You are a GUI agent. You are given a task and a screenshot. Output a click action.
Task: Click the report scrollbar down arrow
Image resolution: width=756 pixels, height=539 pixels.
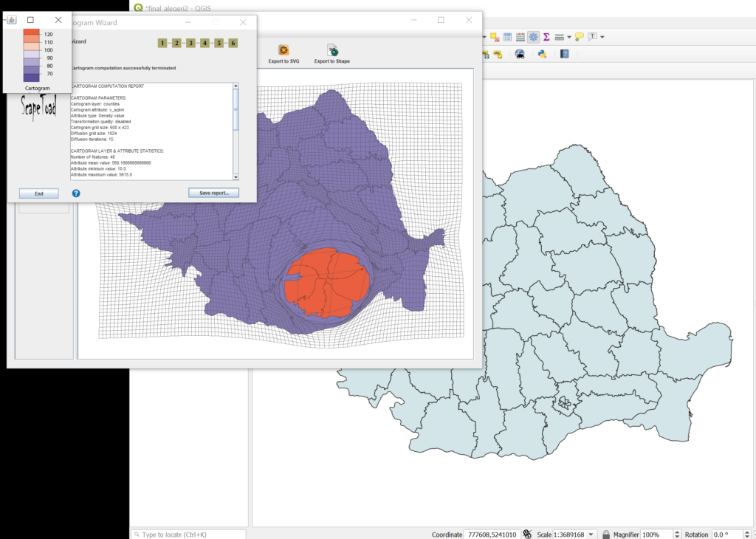tap(236, 177)
